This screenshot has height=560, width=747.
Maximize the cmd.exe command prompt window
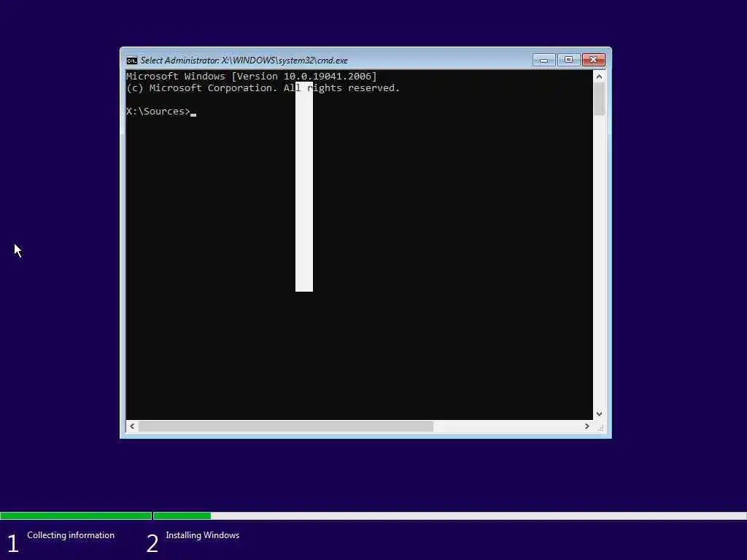click(x=568, y=60)
